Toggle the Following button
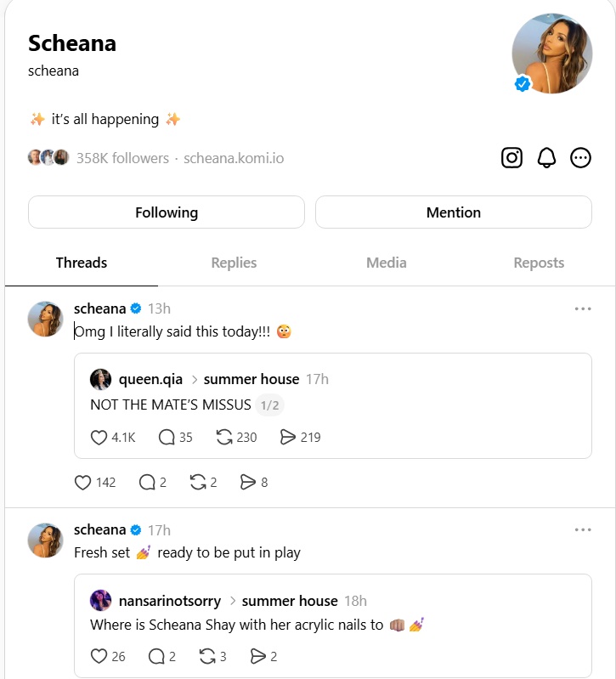Viewport: 616px width, 679px height. click(x=167, y=212)
